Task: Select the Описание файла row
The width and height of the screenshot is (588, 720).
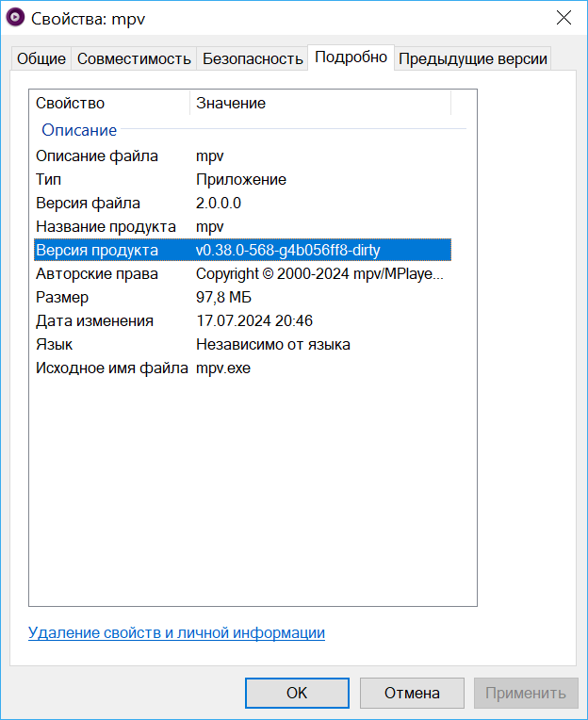Action: coord(97,156)
